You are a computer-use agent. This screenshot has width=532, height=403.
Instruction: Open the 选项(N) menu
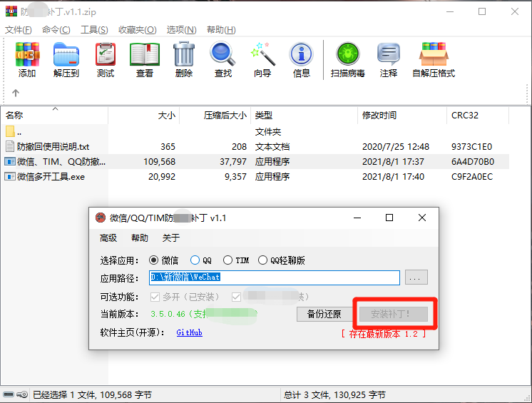pos(182,30)
